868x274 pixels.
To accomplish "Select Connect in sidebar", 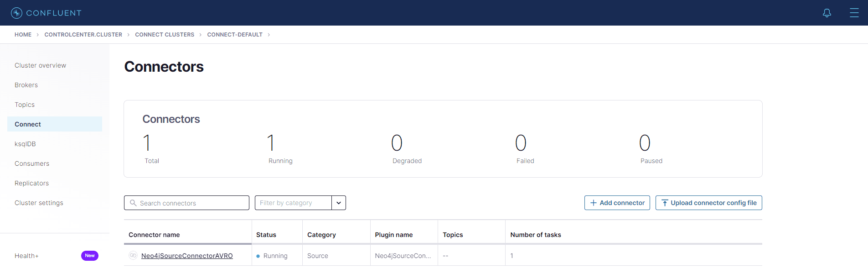I will 55,124.
